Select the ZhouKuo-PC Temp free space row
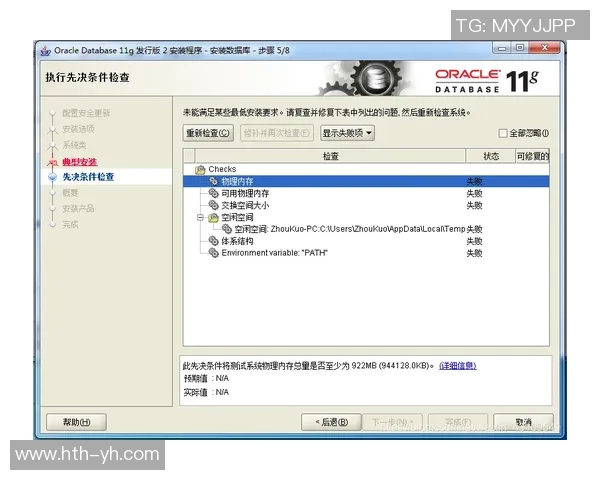600x480 pixels. pyautogui.click(x=366, y=229)
